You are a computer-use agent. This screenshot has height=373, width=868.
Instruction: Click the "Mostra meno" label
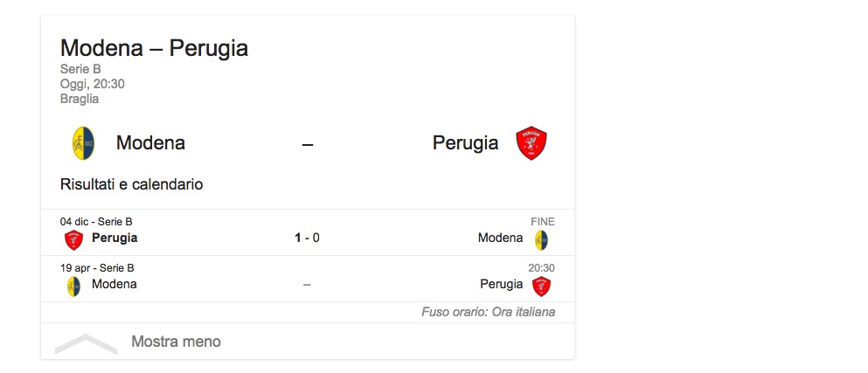[176, 342]
